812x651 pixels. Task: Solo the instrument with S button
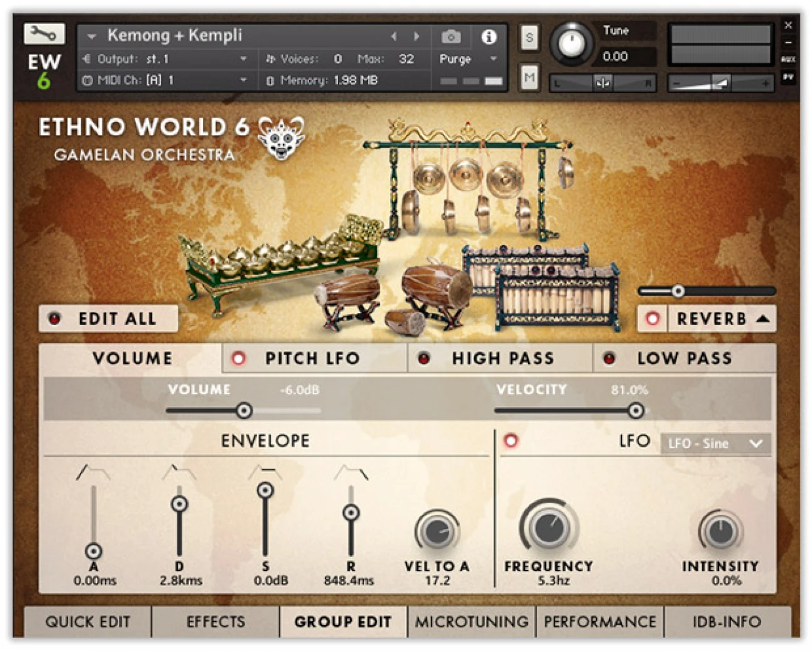529,38
